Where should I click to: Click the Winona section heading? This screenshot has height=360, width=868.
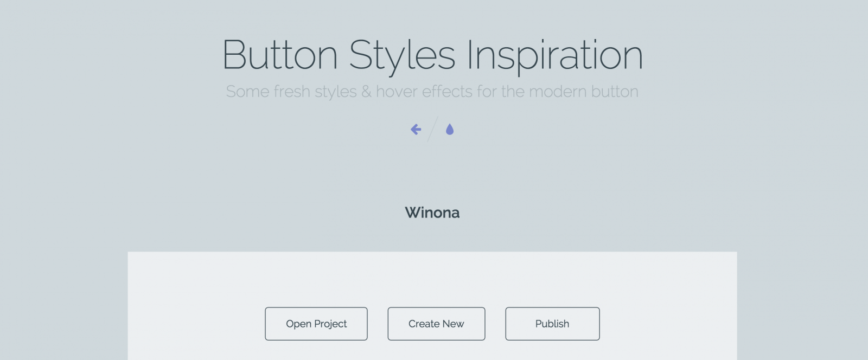pos(432,213)
